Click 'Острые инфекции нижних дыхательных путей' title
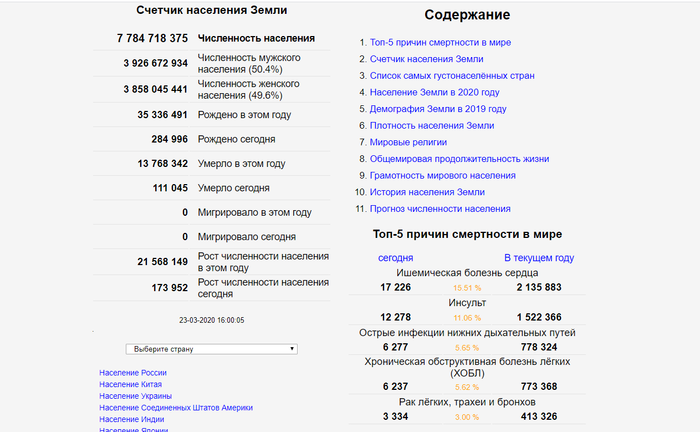Viewport: 700px width, 432px height. coord(467,332)
